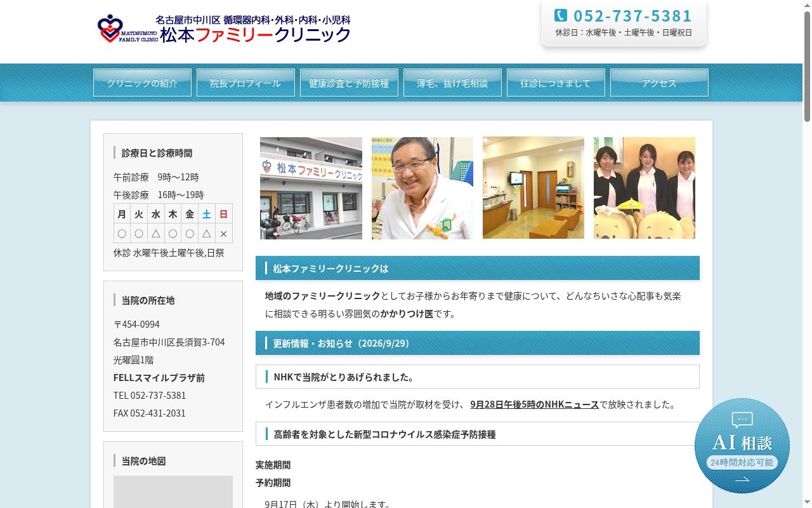Click the 当院の地図 heading
The height and width of the screenshot is (508, 812).
tap(143, 461)
